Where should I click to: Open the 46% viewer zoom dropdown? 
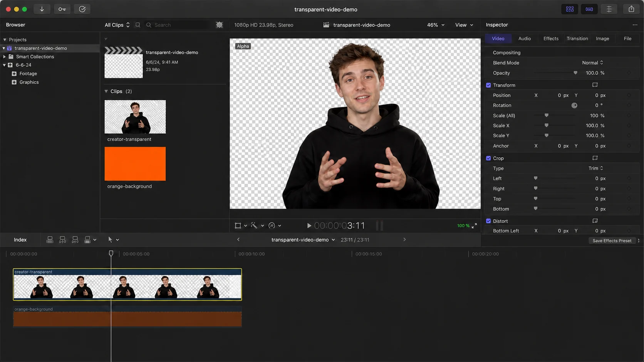click(436, 25)
